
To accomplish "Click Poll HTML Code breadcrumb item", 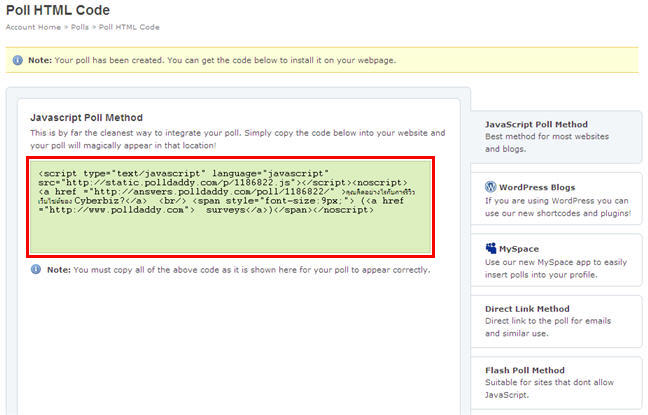I will coord(130,27).
